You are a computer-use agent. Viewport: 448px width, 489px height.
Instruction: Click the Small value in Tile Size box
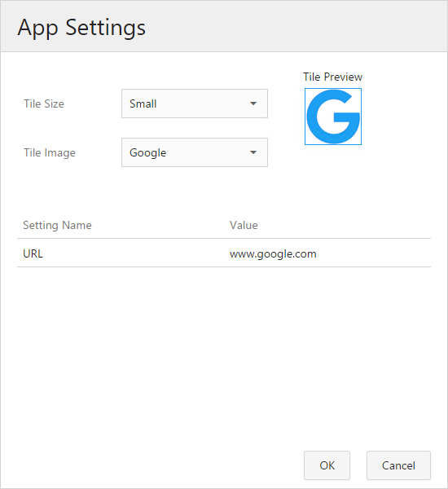tap(143, 104)
